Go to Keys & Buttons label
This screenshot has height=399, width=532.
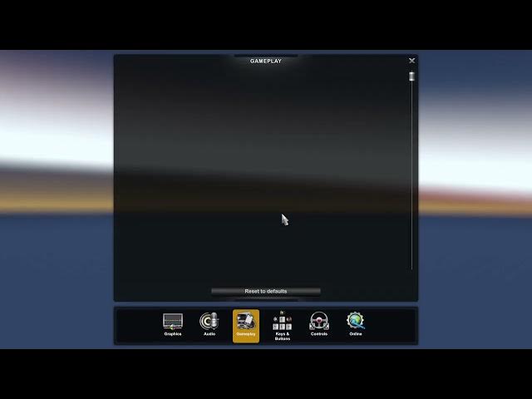283,337
